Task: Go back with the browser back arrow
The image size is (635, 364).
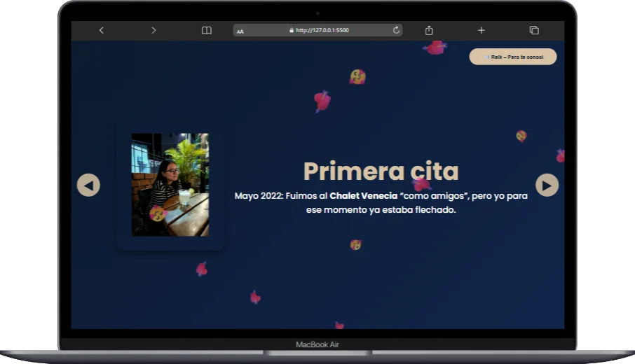Action: point(101,30)
